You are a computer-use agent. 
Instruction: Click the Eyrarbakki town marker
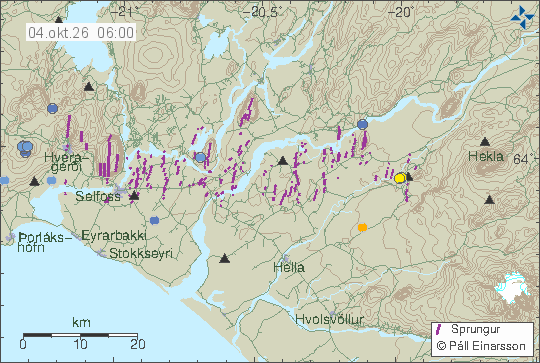click(x=77, y=236)
